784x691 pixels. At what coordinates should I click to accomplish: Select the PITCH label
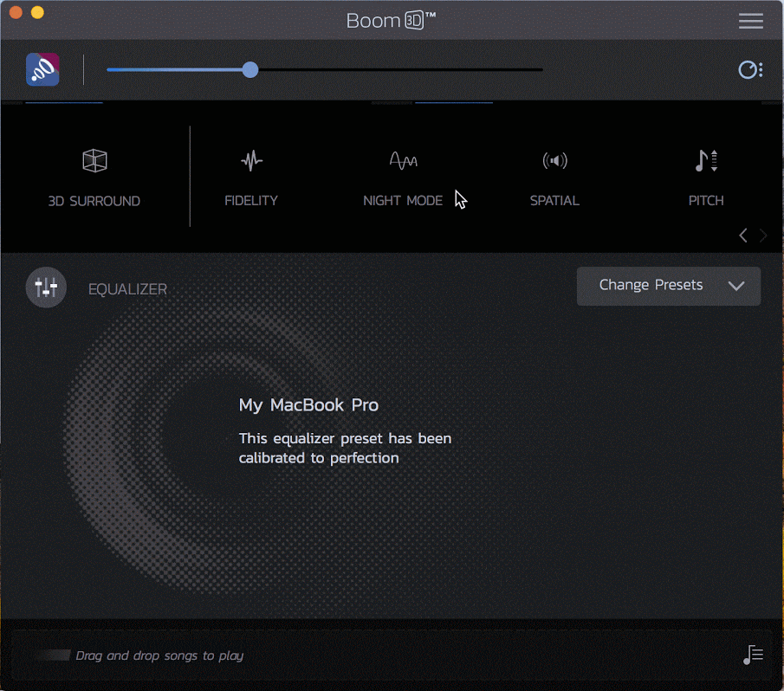pyautogui.click(x=706, y=200)
